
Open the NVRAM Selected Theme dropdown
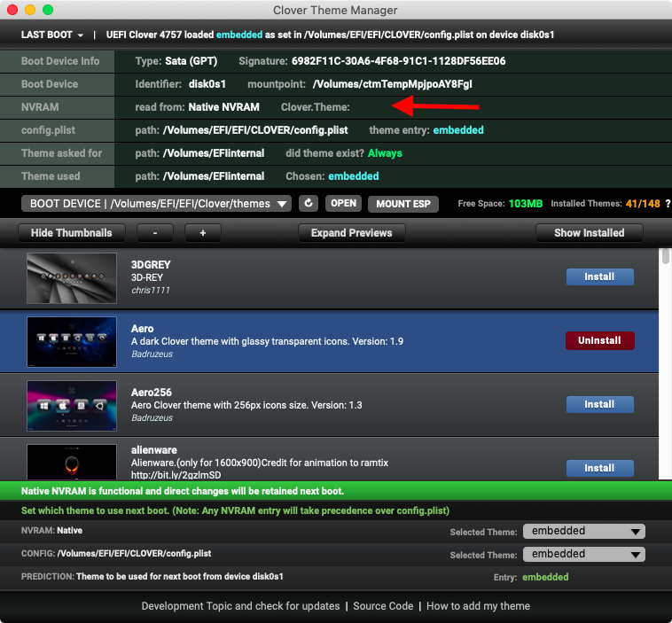coord(584,531)
